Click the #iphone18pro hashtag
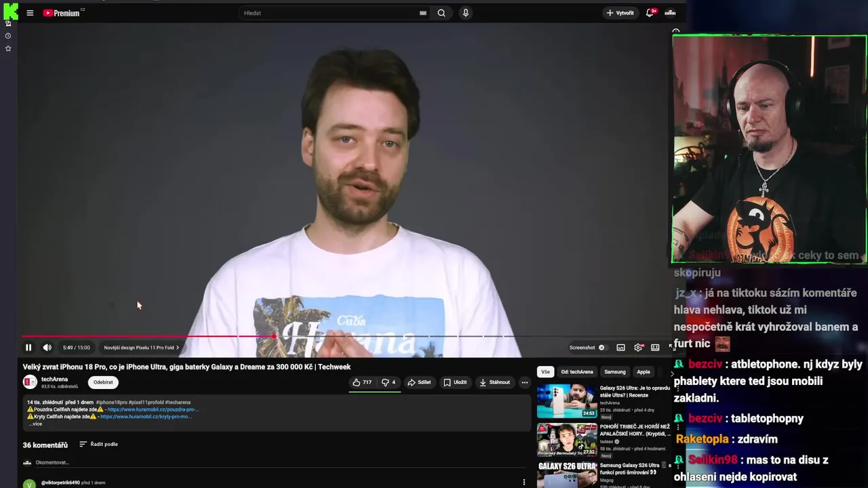 (x=113, y=403)
